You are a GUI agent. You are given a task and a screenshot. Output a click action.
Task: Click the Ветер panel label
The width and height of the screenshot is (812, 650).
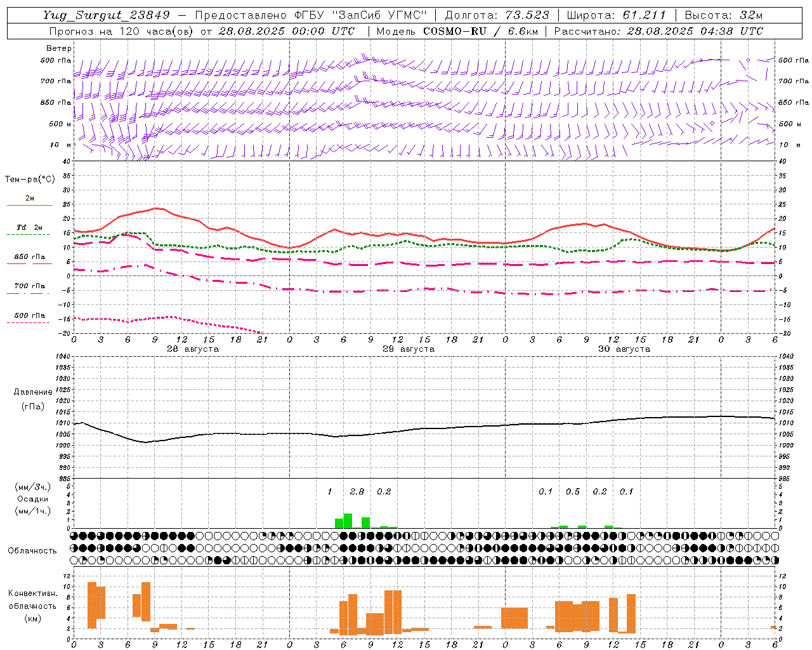click(x=59, y=48)
